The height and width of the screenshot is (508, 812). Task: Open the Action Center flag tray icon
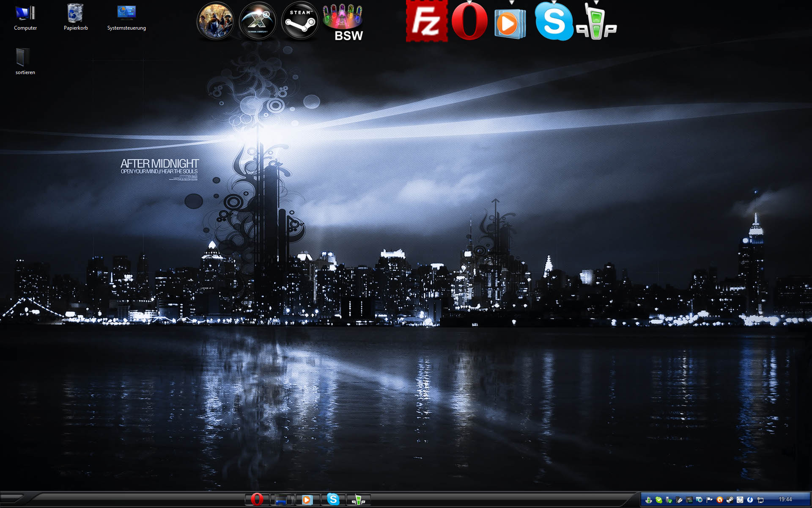(710, 500)
